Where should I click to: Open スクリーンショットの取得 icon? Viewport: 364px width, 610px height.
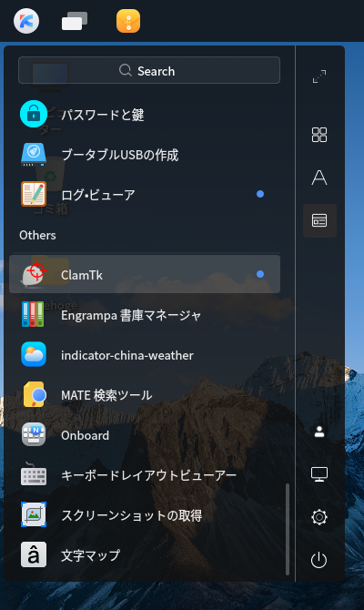coord(34,514)
